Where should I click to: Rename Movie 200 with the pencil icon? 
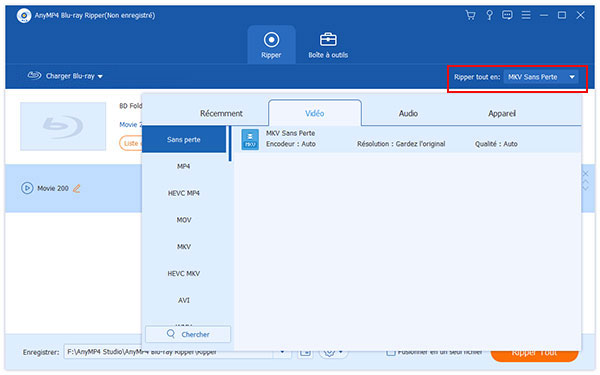pos(77,188)
